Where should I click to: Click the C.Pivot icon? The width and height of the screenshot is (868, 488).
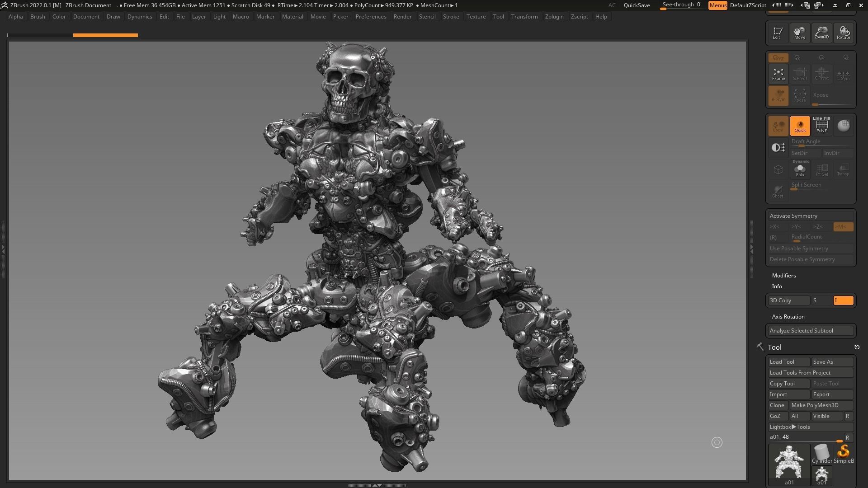pyautogui.click(x=821, y=74)
